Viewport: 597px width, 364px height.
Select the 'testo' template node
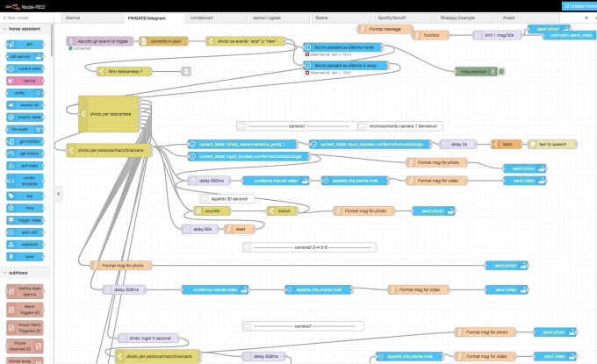pos(507,144)
